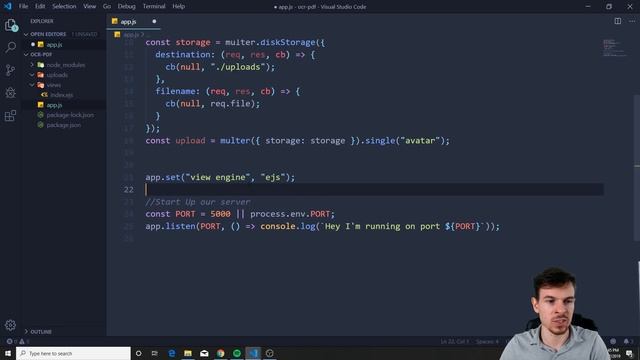This screenshot has width=640, height=360.
Task: Open index.ejs in the views folder
Action: (62, 95)
